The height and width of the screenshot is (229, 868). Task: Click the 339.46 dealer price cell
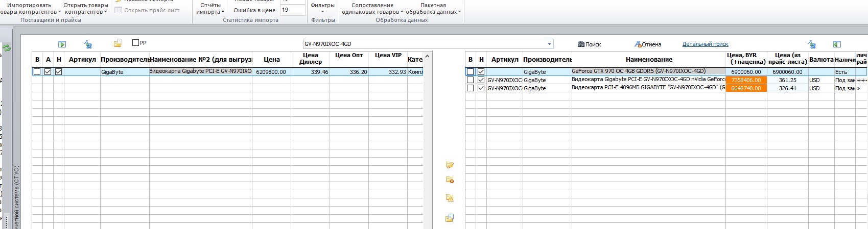(311, 72)
